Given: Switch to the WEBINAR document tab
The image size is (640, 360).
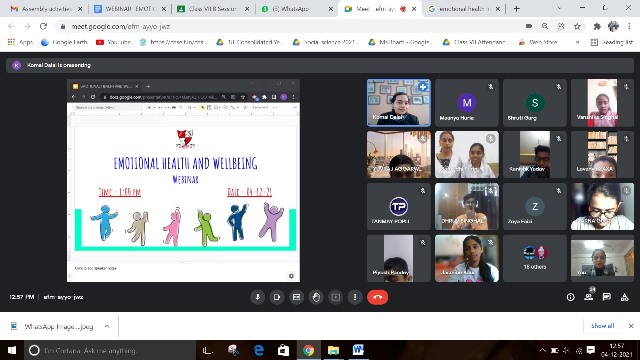Looking at the screenshot, I should coord(129,9).
